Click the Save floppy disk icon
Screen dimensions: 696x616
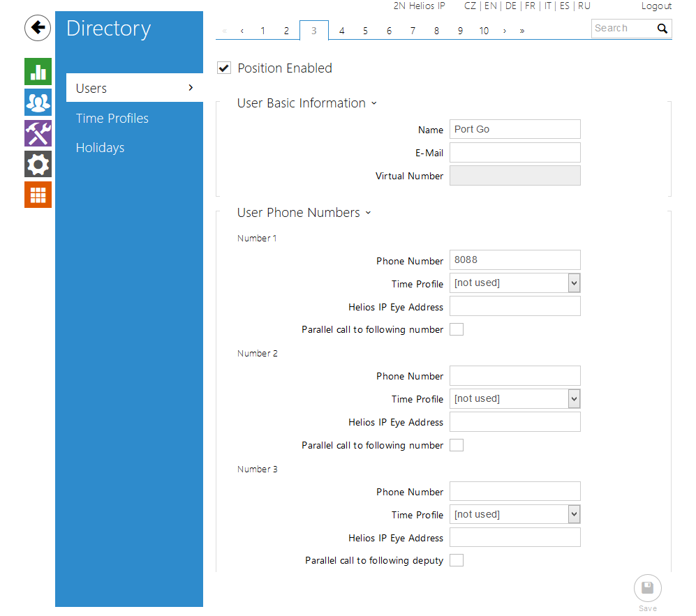pos(647,588)
